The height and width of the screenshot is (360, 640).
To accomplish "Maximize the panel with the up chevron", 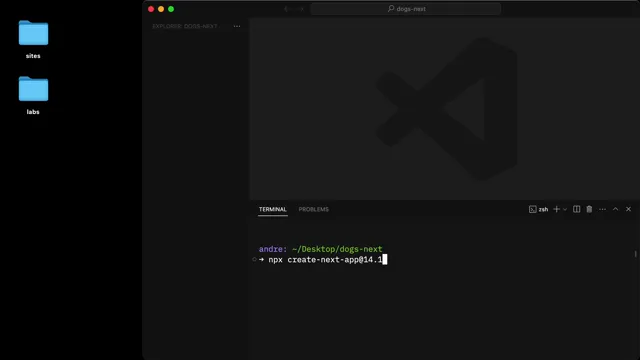I will point(616,209).
